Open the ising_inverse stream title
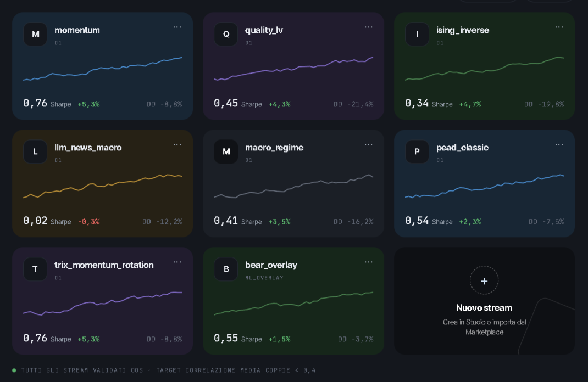The width and height of the screenshot is (588, 382). (x=463, y=30)
